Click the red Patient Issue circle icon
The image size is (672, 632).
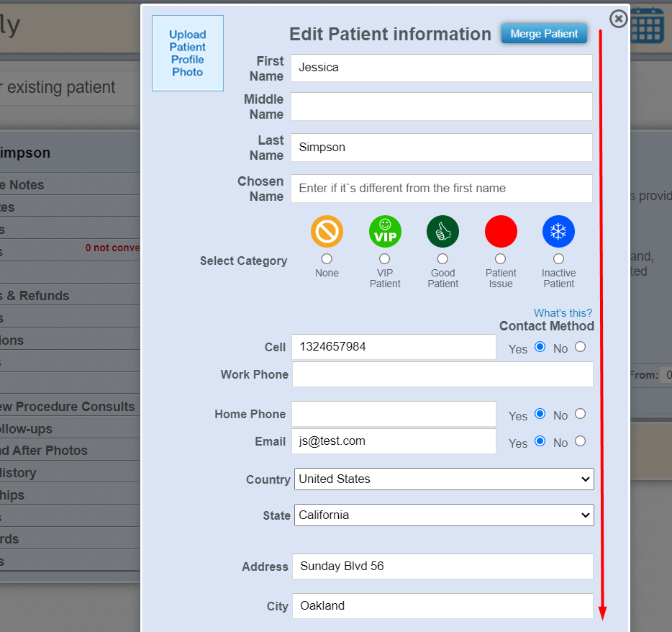501,231
